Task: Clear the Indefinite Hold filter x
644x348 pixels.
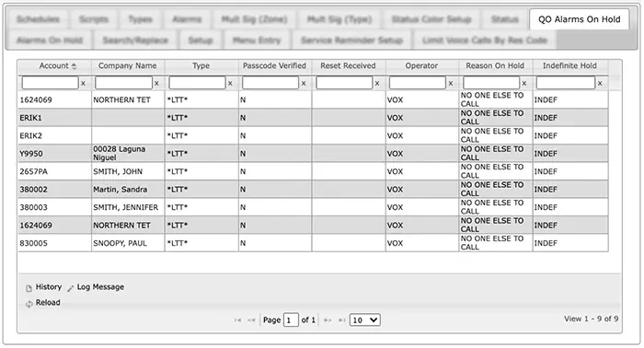Action: (x=600, y=84)
